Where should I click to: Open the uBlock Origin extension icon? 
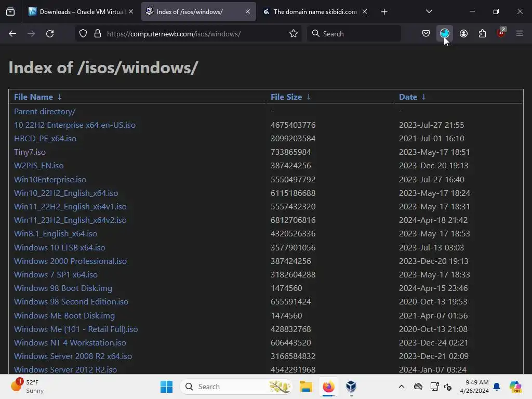501,33
